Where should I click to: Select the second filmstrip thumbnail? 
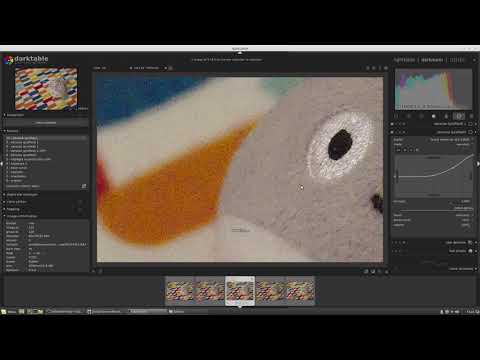210,291
